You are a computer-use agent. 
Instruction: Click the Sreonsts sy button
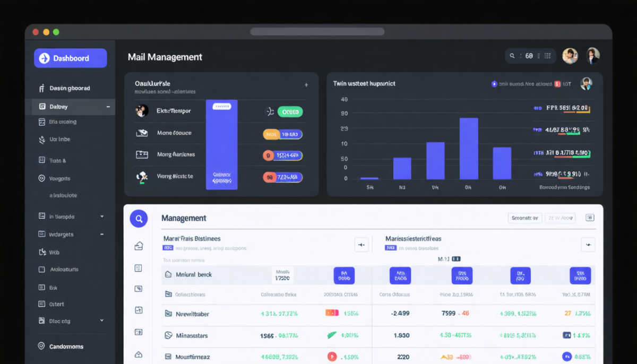coord(524,218)
